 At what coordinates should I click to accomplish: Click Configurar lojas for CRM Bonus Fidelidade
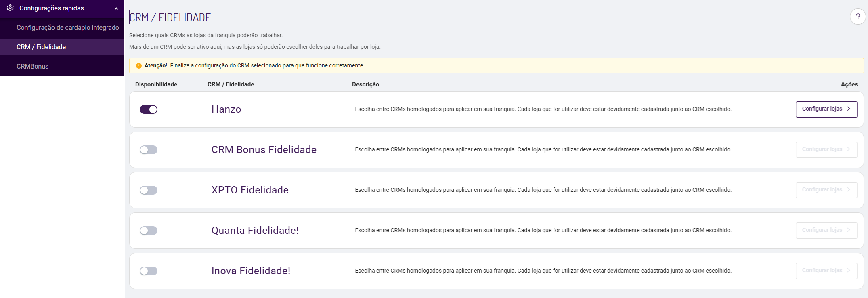tap(826, 149)
